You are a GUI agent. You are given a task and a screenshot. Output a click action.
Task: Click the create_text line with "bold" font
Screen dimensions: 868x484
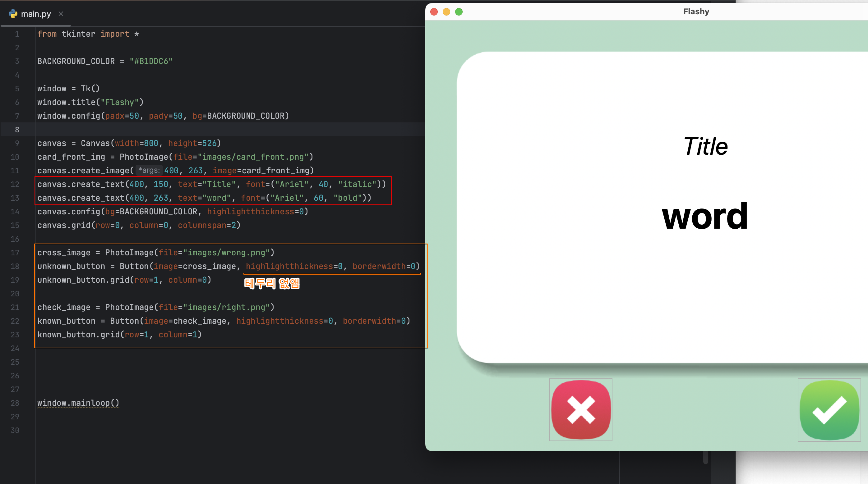[204, 198]
